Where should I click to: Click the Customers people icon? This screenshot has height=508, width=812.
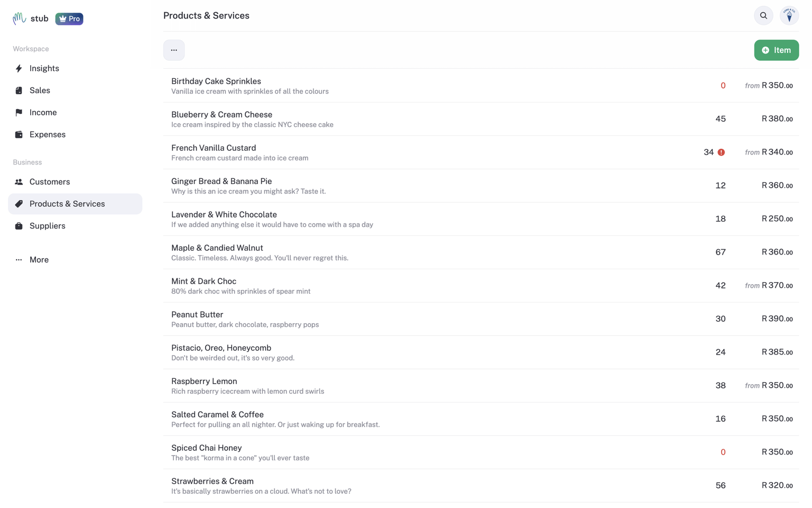[x=19, y=182]
